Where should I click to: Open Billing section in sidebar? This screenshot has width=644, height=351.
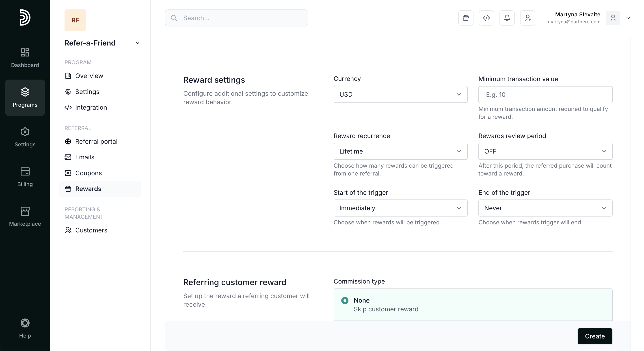(x=25, y=177)
